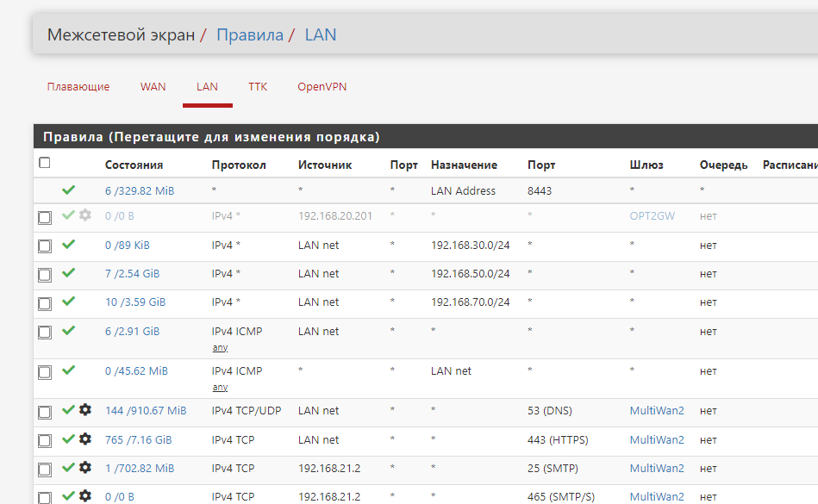
Task: Click the greyed gear icon on the 192.168.20.201 rule
Action: [x=84, y=215]
